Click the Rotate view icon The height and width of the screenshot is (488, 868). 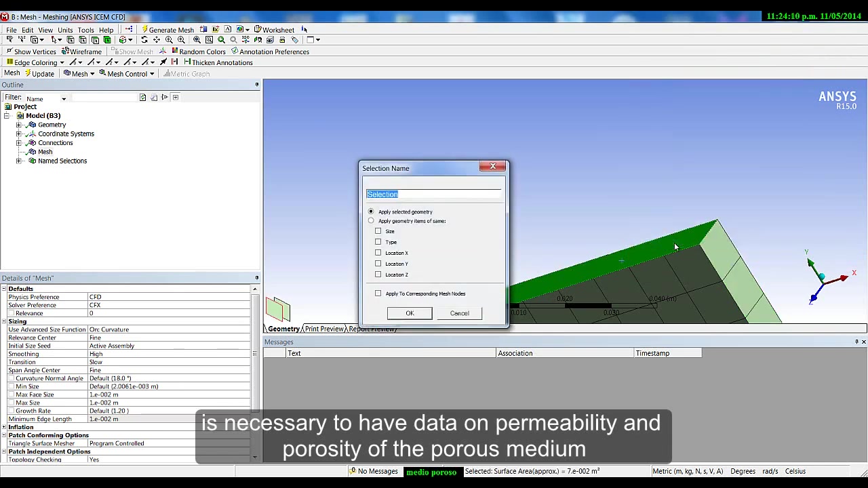pos(144,40)
